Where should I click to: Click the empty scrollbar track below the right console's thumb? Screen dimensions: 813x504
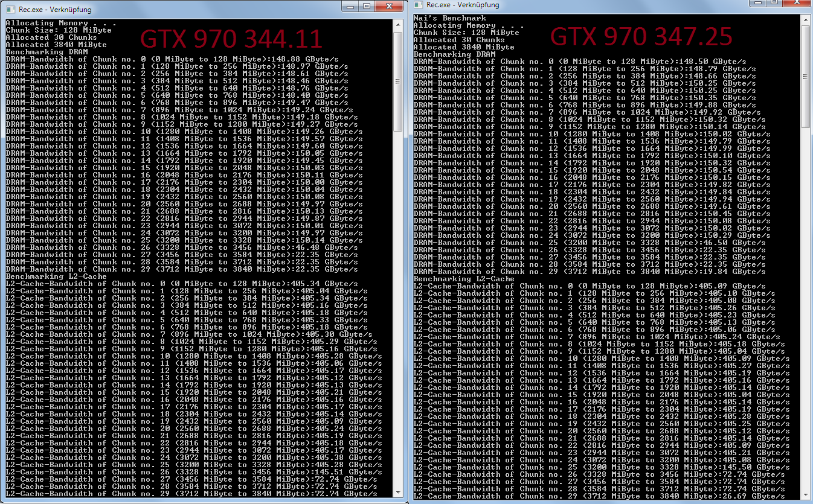point(806,302)
